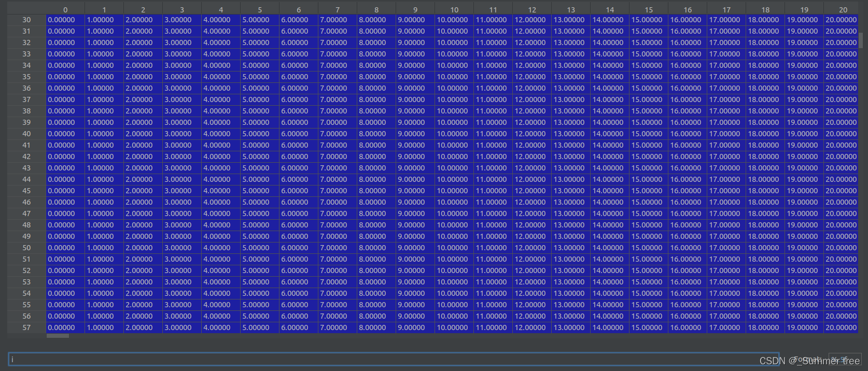Image resolution: width=868 pixels, height=371 pixels.
Task: Click cell 13.00000 in row 49
Action: point(571,236)
